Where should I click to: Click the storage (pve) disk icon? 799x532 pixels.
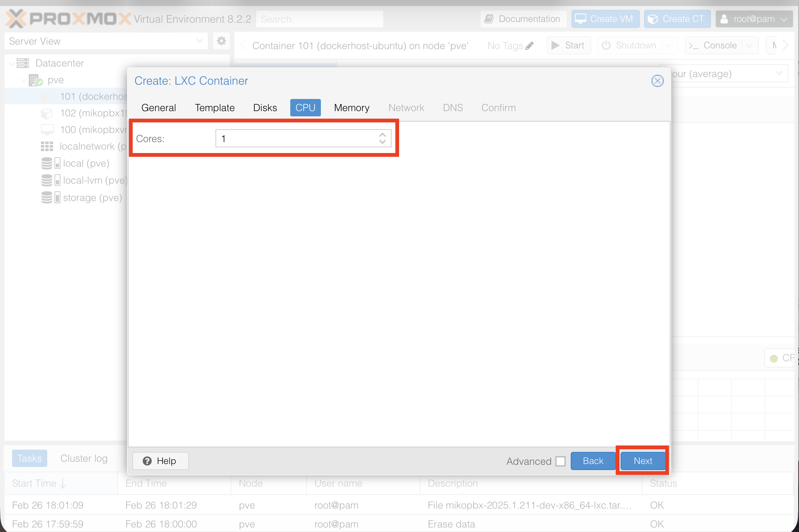coord(47,198)
